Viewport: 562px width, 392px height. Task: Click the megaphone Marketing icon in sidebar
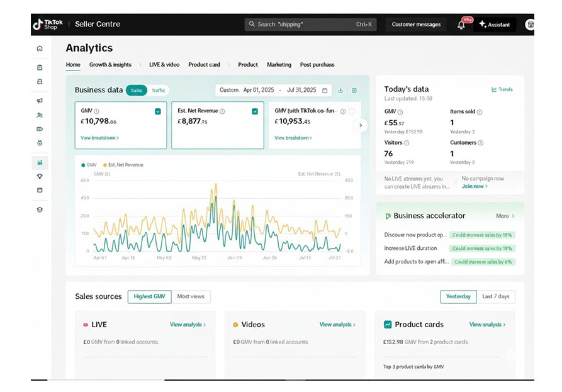40,101
